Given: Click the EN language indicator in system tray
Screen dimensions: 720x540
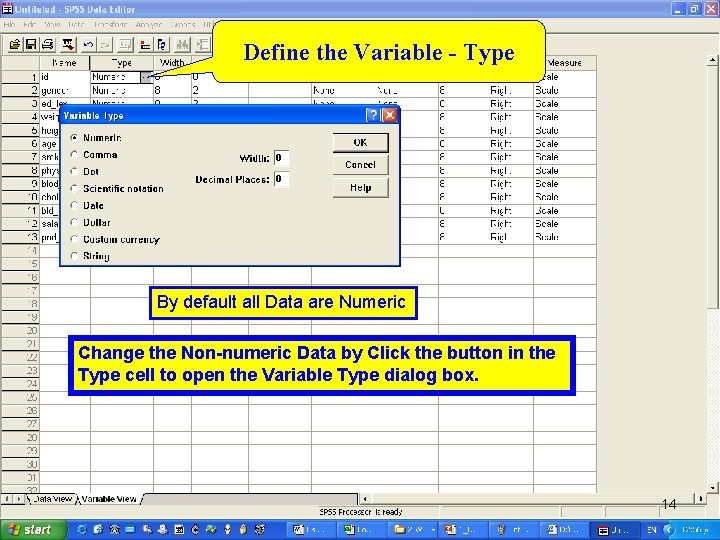Looking at the screenshot, I should point(652,530).
